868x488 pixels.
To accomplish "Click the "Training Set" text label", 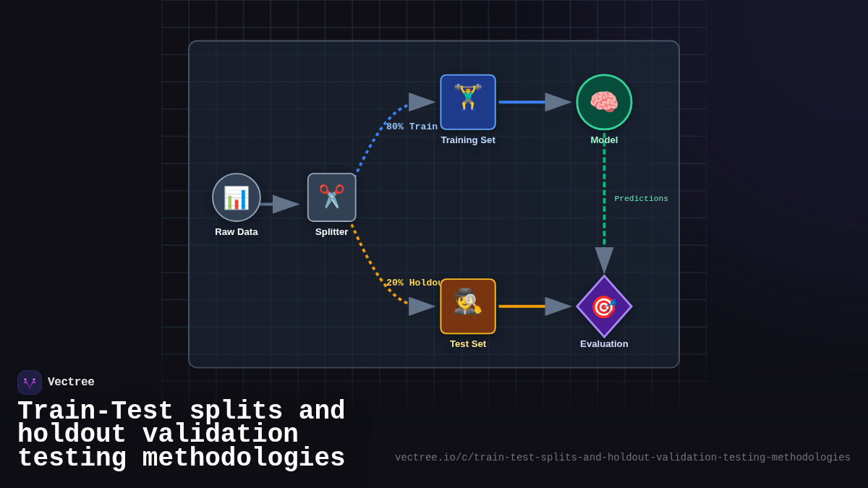I will pos(468,140).
